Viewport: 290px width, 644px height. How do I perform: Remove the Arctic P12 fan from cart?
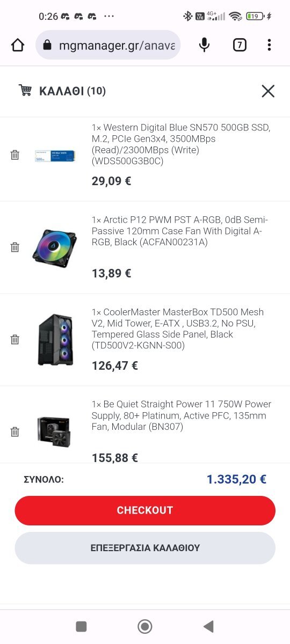(15, 247)
